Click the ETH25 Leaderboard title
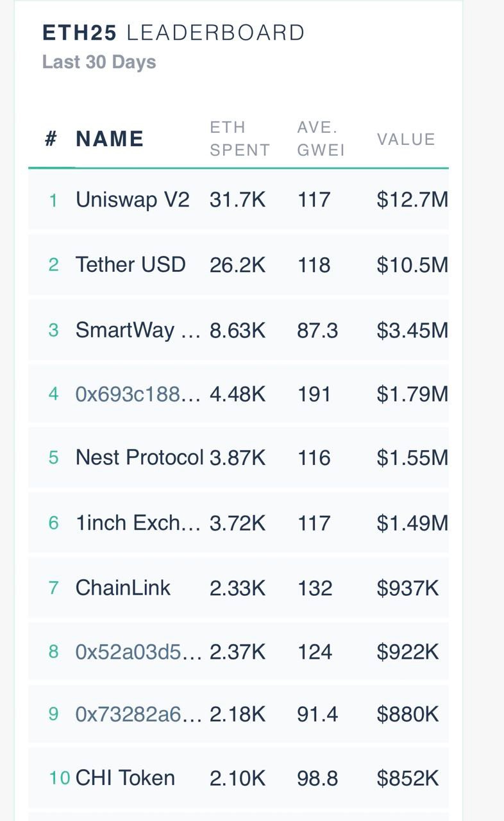Image resolution: width=504 pixels, height=821 pixels. pyautogui.click(x=174, y=33)
